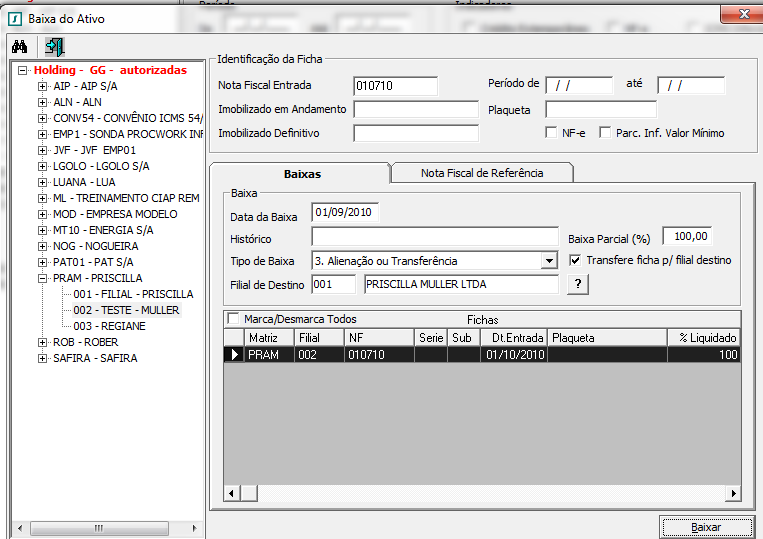Viewport: 763px width, 539px height.
Task: Click the Histórico text field
Action: click(434, 237)
